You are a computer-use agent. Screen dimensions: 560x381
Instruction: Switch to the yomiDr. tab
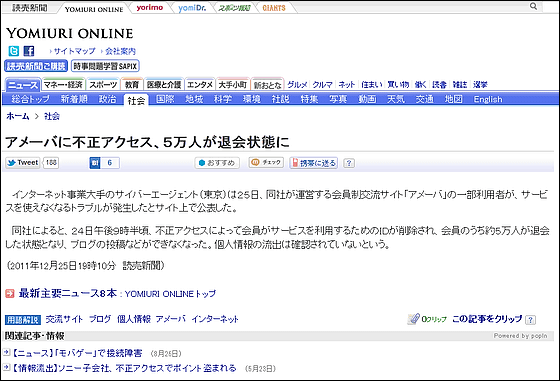click(192, 7)
